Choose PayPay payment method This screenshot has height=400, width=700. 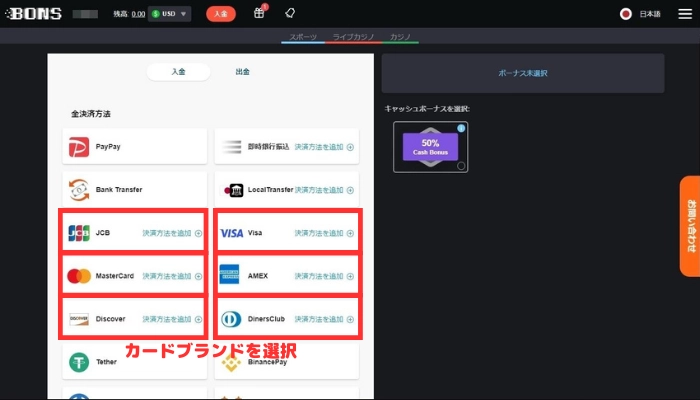(135, 146)
